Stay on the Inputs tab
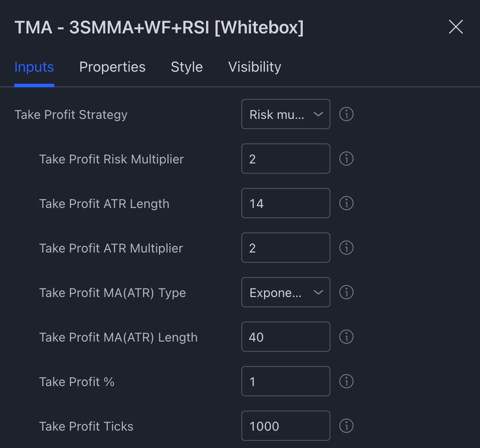Image resolution: width=480 pixels, height=448 pixels. coord(34,67)
